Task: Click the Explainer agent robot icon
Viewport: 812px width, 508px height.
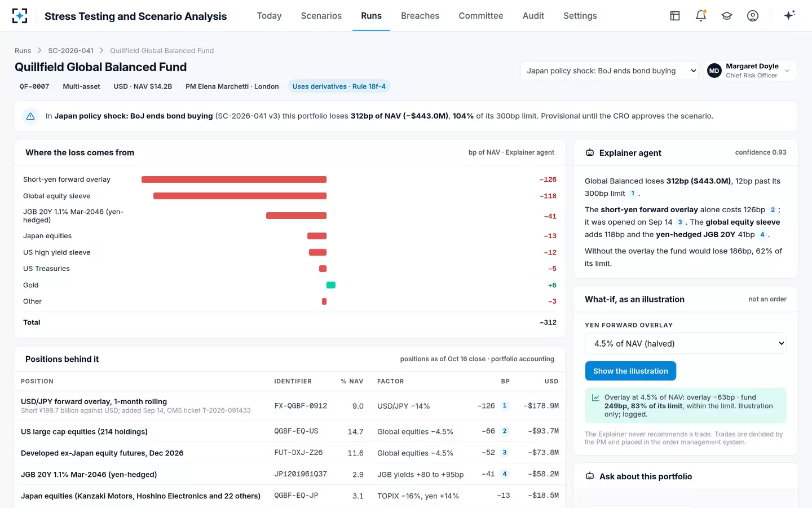Action: coord(590,153)
